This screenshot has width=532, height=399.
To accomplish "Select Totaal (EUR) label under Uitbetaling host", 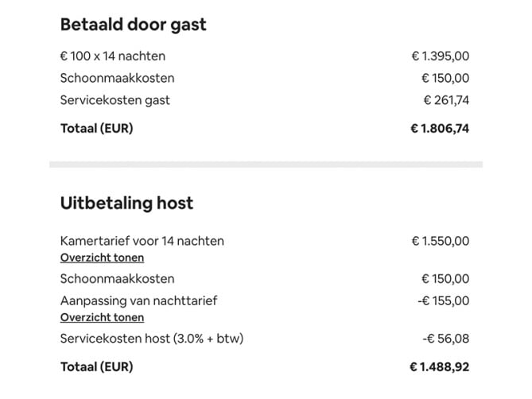I will 96,367.
